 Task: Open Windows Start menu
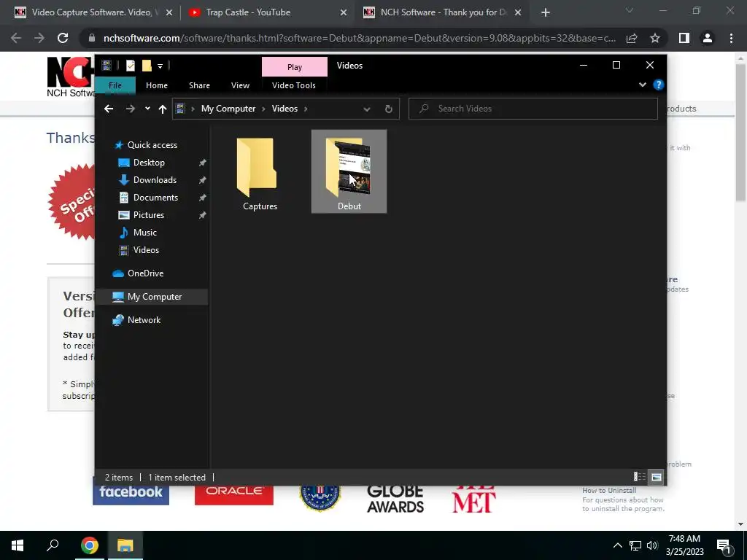tap(18, 545)
